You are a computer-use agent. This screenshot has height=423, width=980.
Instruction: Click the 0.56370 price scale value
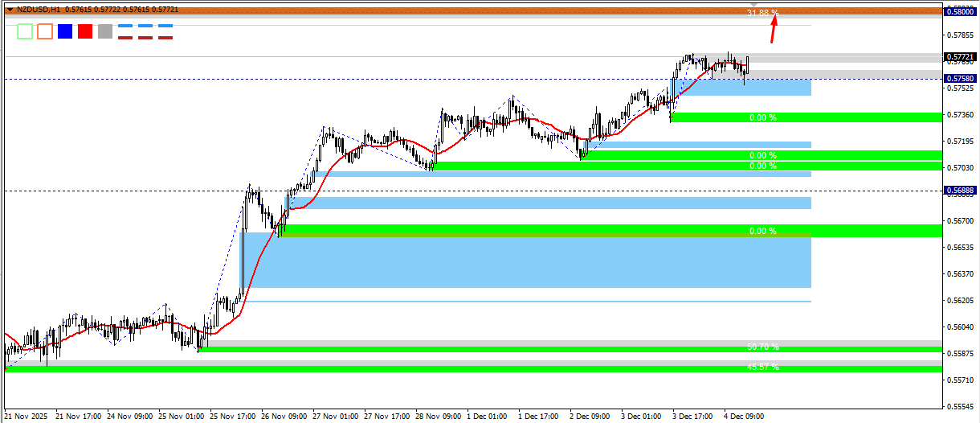[961, 274]
